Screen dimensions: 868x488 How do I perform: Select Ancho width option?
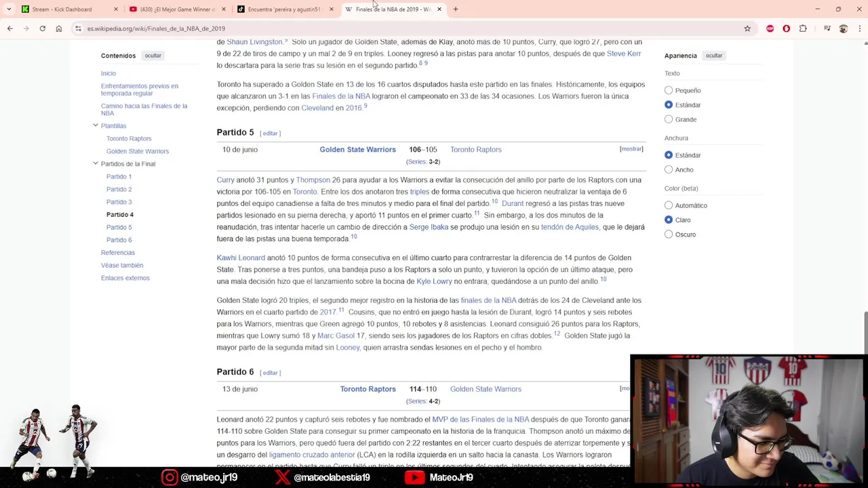pyautogui.click(x=669, y=169)
